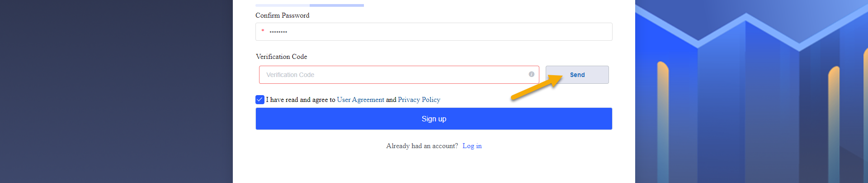Follow the Log in link
Image resolution: width=868 pixels, height=183 pixels.
coord(472,146)
